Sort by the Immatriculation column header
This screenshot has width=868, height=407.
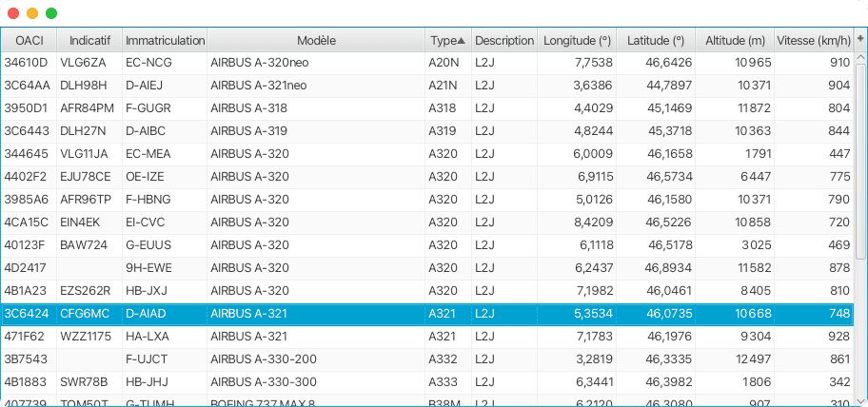(165, 41)
